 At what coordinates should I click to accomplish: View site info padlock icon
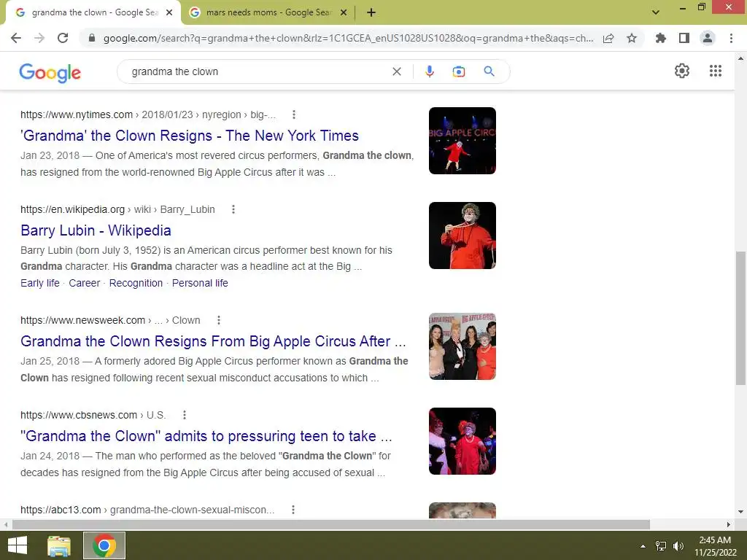tap(92, 38)
